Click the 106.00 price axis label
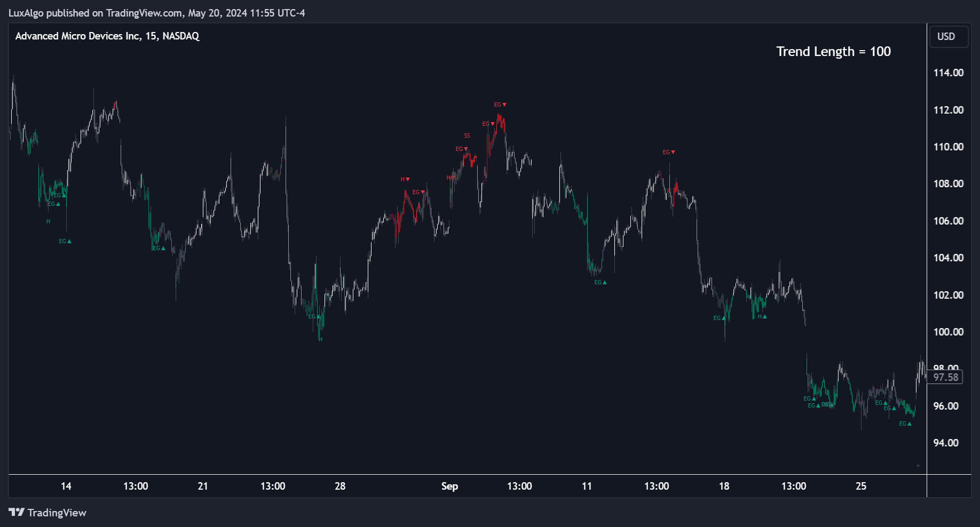Screen dimensions: 980x527 point(948,221)
